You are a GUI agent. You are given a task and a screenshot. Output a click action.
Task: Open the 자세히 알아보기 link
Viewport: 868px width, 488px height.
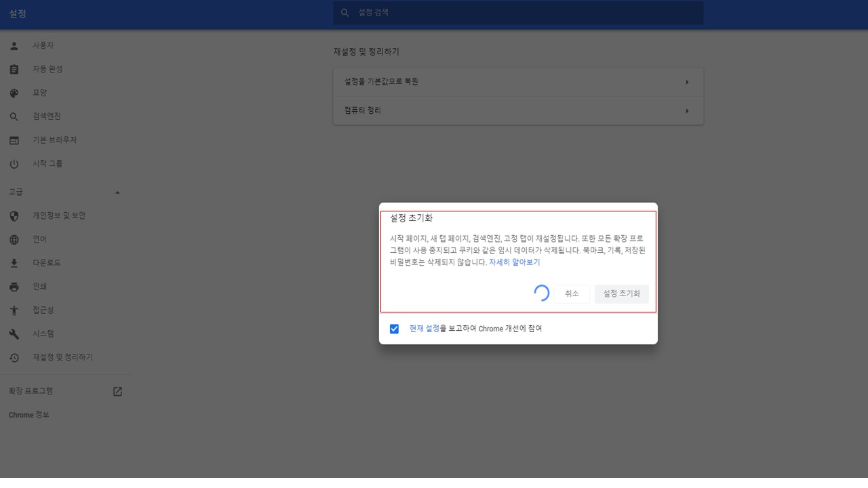[514, 262]
